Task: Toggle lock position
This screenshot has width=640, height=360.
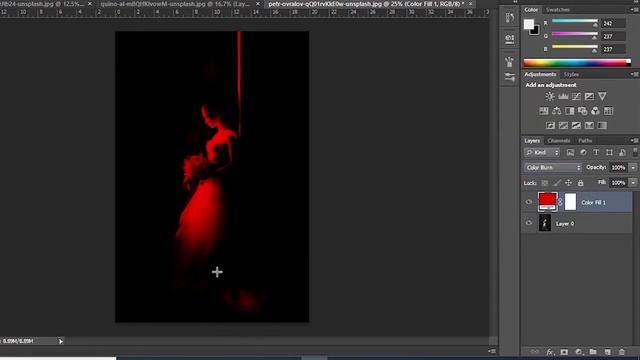Action: pyautogui.click(x=568, y=183)
